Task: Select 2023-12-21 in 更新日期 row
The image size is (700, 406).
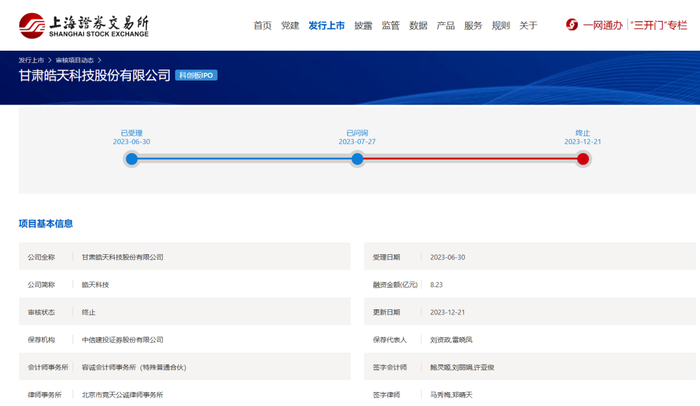Action: pos(447,312)
